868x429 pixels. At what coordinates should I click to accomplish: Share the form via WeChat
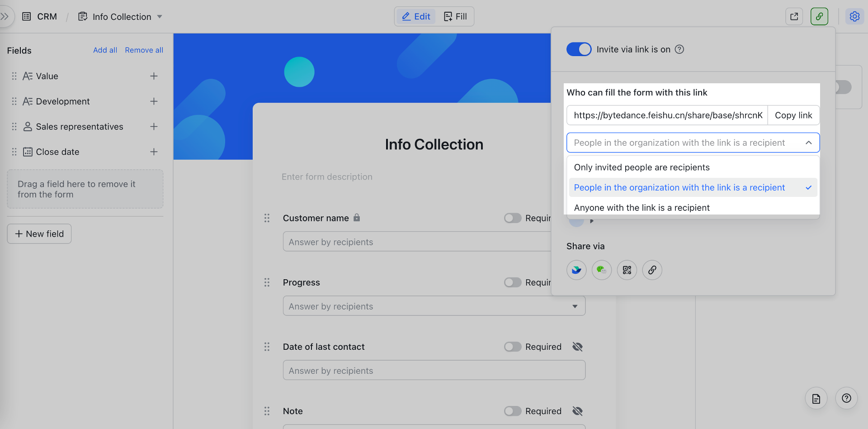pos(601,270)
